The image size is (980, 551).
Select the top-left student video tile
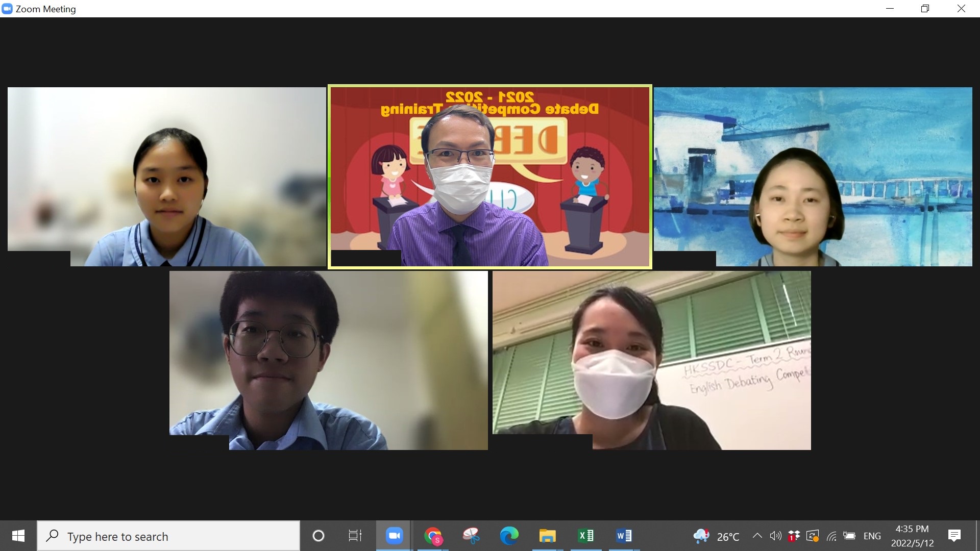coord(167,177)
